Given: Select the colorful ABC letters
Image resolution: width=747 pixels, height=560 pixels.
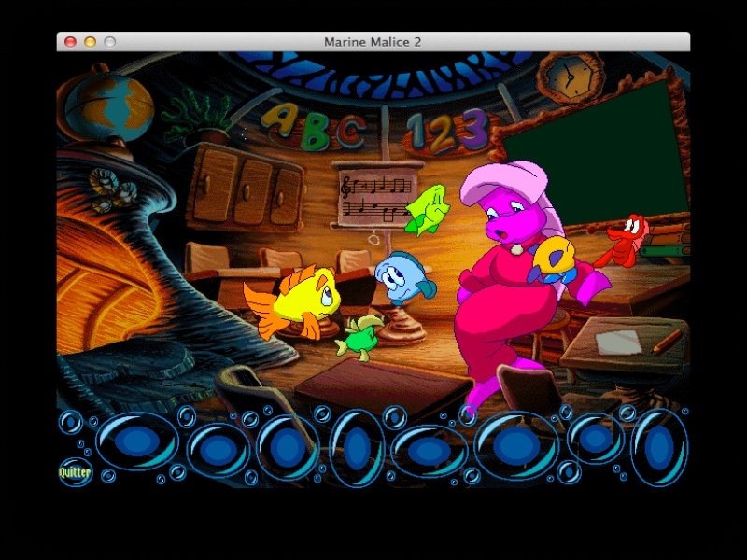Looking at the screenshot, I should click(313, 128).
